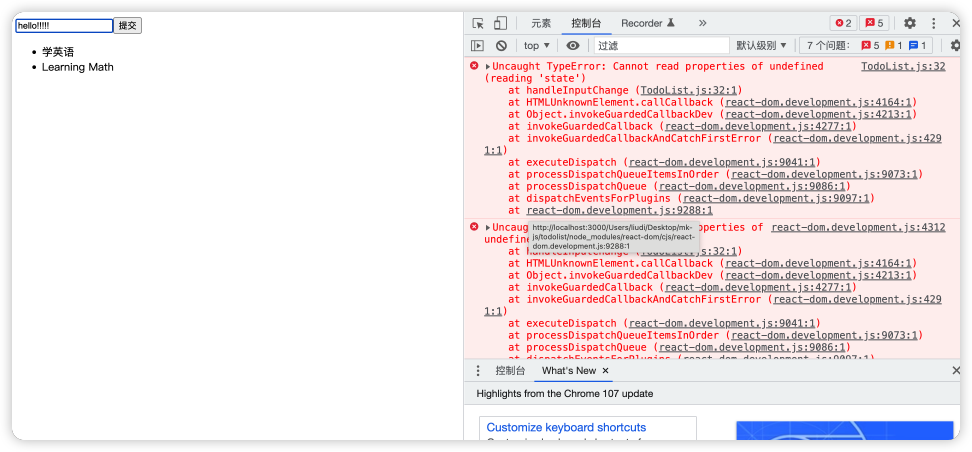The image size is (972, 452).
Task: Select the What's New drawer tab
Action: click(x=569, y=371)
